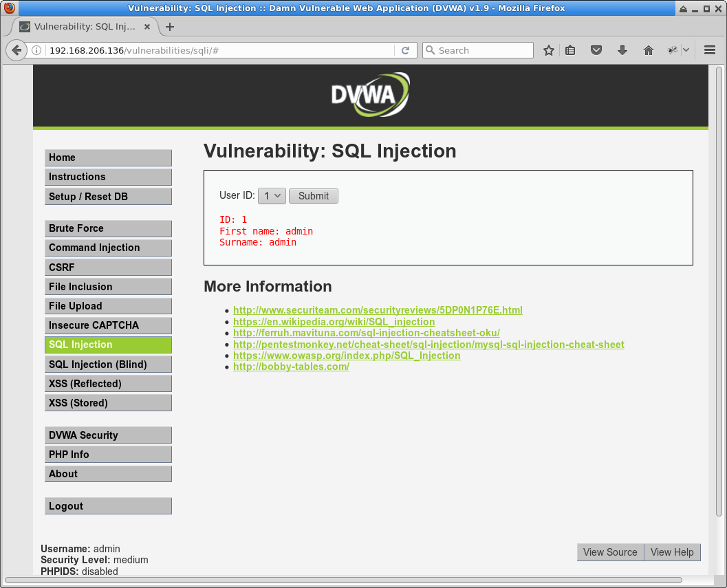Open the downloads arrow icon
727x588 pixels.
[622, 50]
